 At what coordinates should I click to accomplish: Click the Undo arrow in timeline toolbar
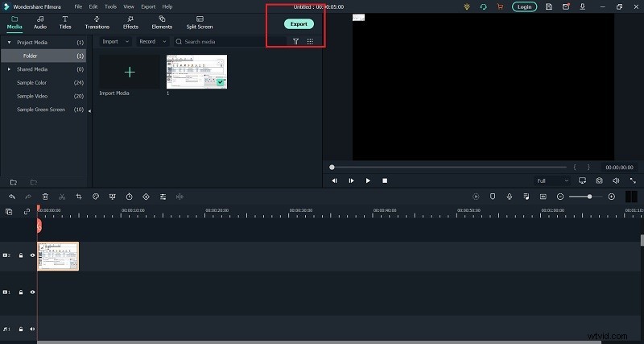(x=11, y=196)
